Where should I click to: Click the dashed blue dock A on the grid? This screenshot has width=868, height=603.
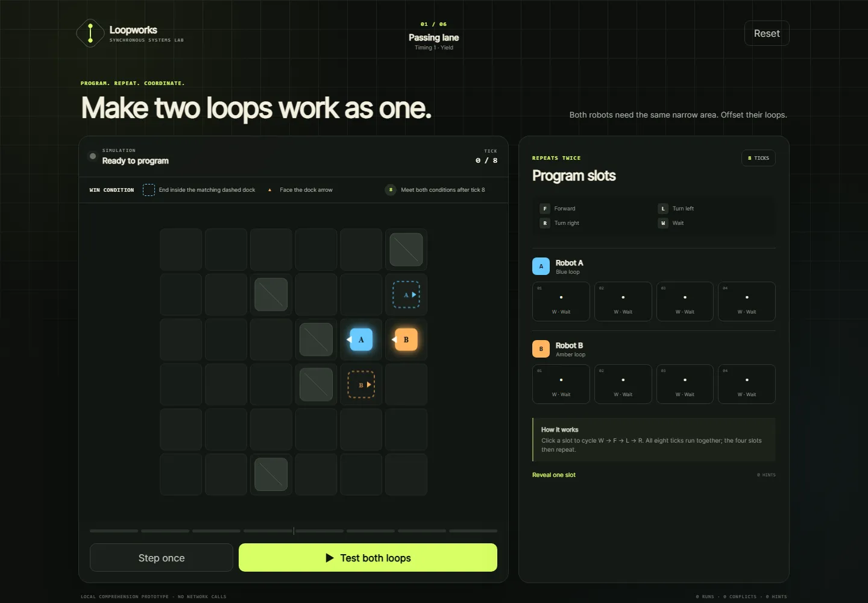406,295
